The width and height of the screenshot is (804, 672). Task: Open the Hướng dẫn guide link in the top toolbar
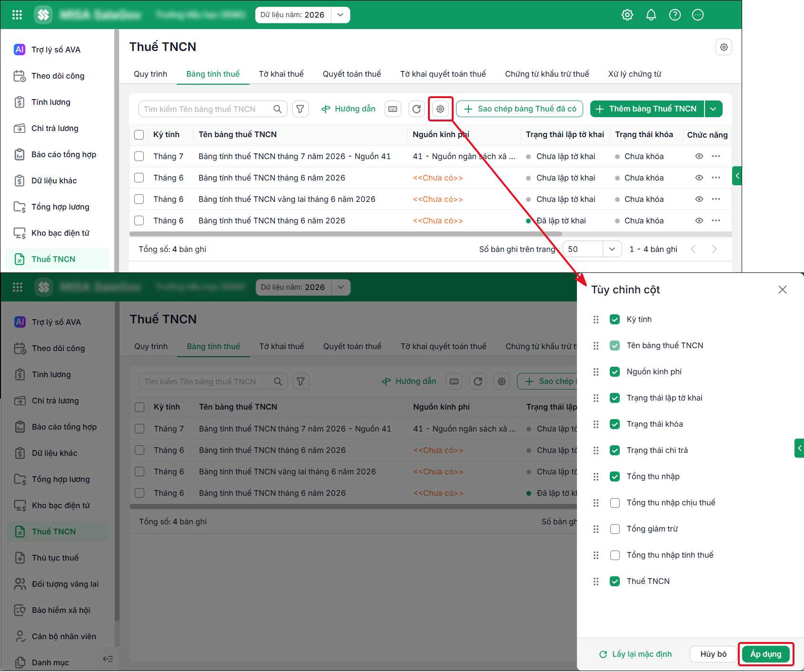tap(348, 109)
